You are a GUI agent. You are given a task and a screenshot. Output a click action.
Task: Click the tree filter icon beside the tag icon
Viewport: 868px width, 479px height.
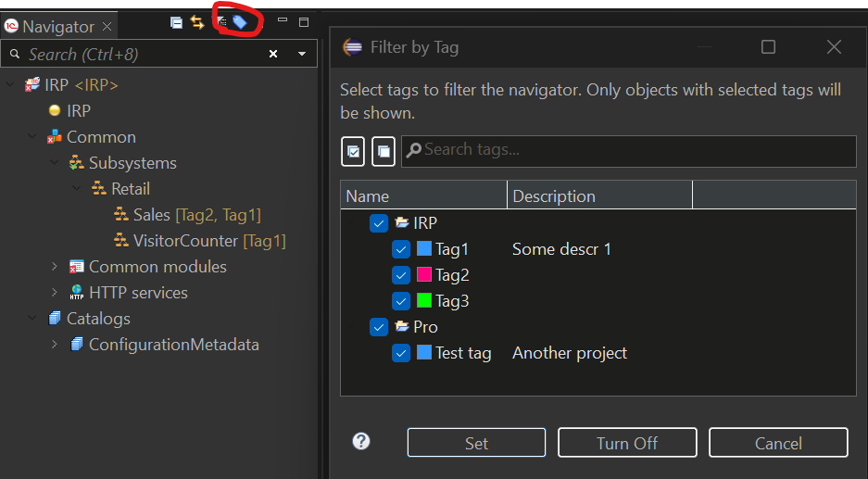[222, 22]
